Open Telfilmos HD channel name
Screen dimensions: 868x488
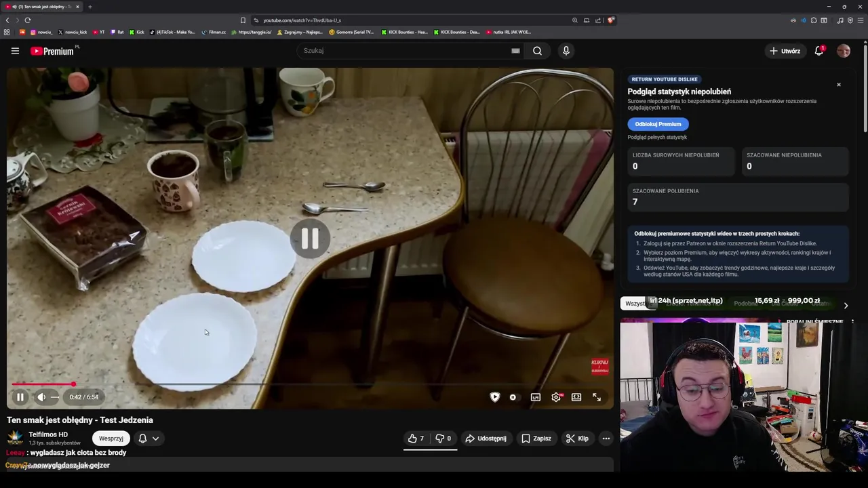pyautogui.click(x=48, y=434)
